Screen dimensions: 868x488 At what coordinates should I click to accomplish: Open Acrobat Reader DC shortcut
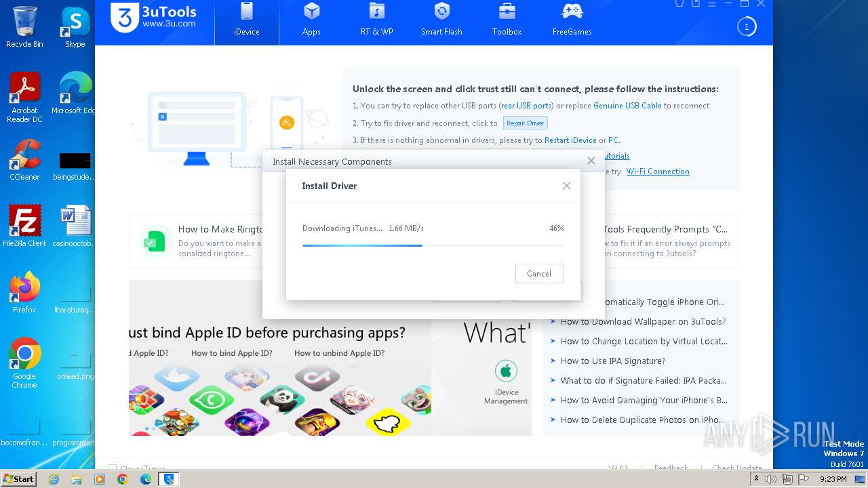(x=24, y=98)
